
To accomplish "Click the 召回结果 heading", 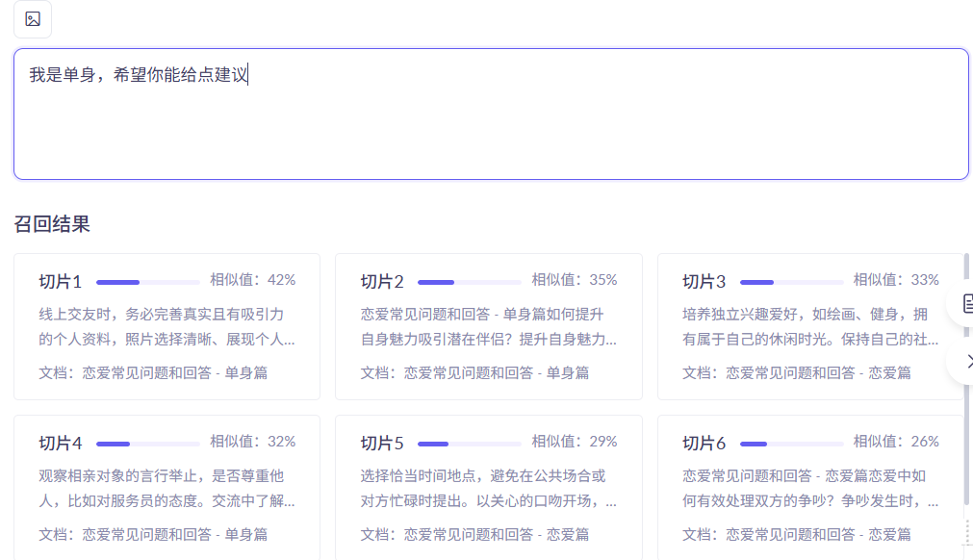I will (x=52, y=224).
